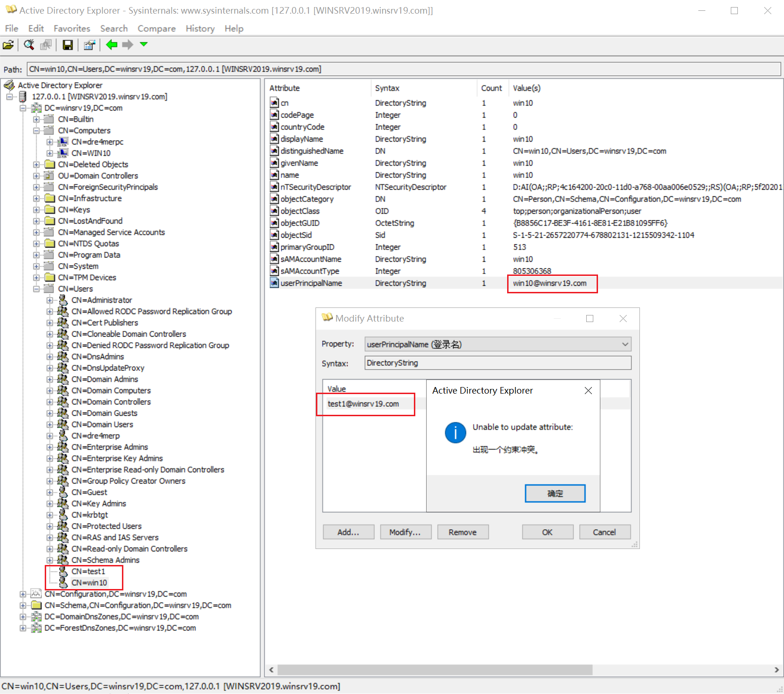Click the Value(s) column header
The width and height of the screenshot is (784, 694).
tap(526, 88)
